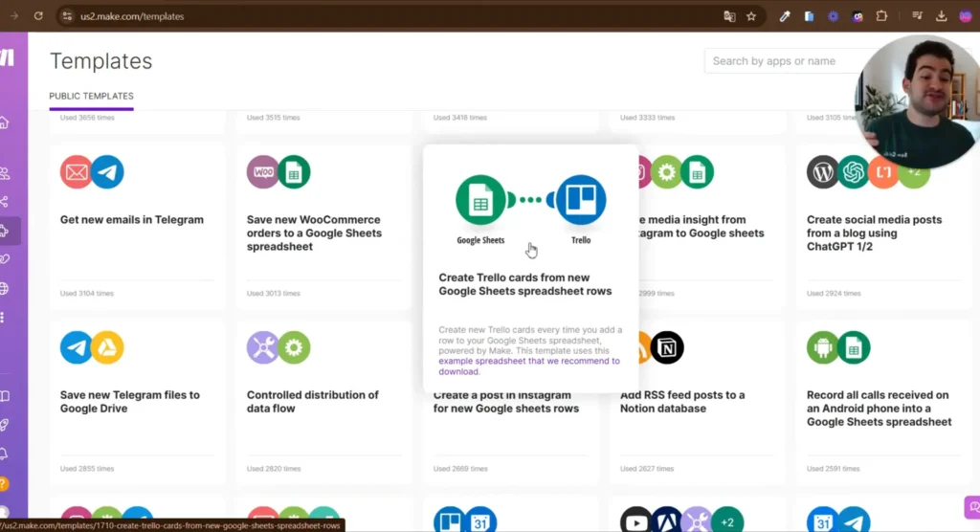This screenshot has height=532, width=980.
Task: Click the tools icon in Controlled distribution card
Action: tap(262, 347)
